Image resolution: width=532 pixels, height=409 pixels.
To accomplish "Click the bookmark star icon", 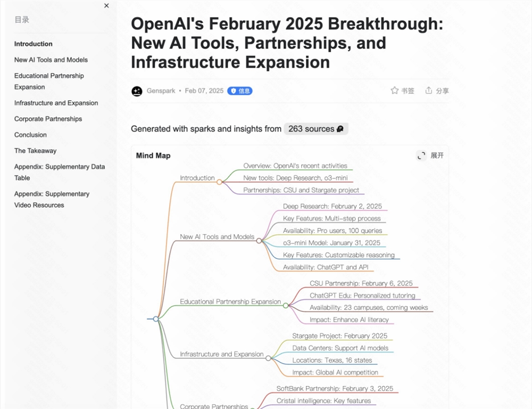I will 394,91.
